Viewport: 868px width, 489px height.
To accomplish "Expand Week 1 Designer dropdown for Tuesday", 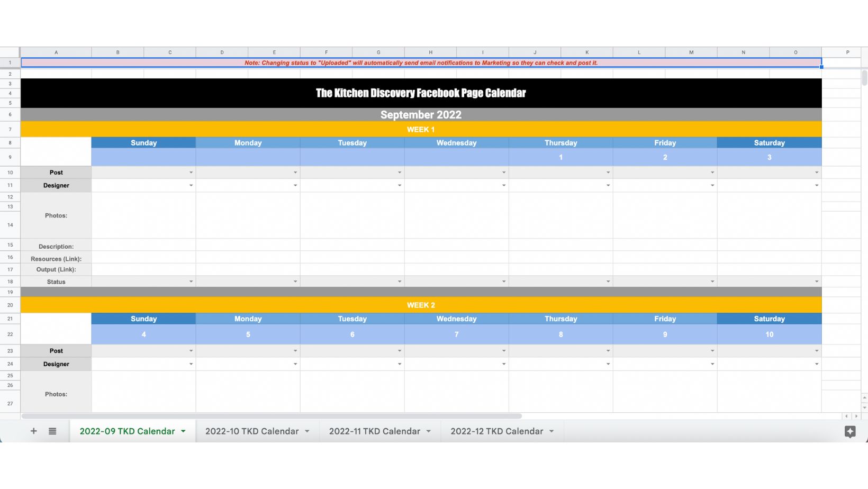I will tap(400, 185).
